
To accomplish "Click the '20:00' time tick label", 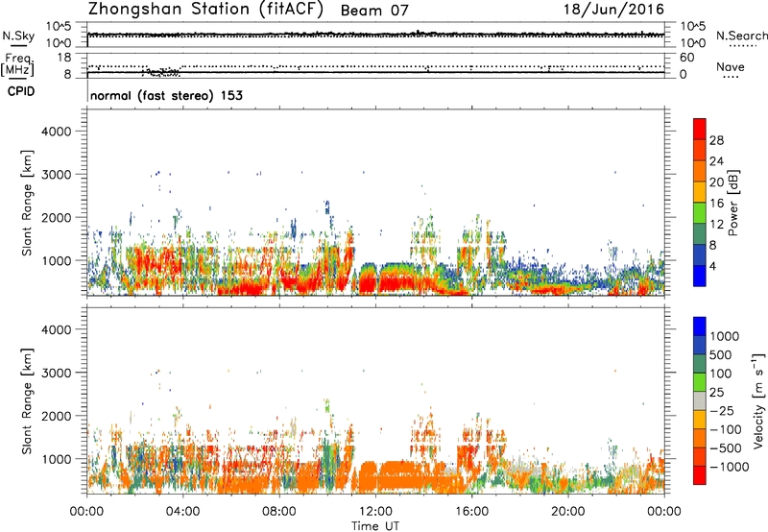I will pos(568,512).
